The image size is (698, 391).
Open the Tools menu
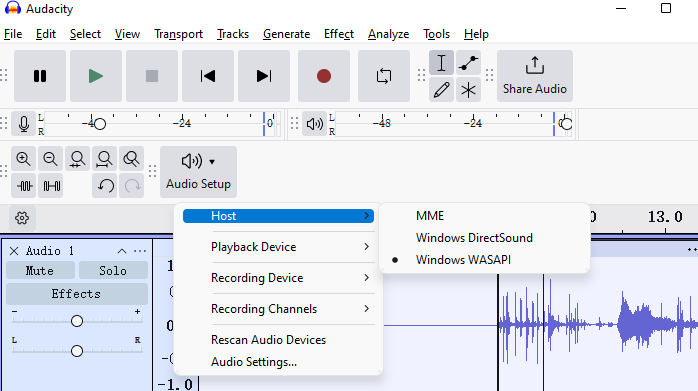pyautogui.click(x=436, y=34)
